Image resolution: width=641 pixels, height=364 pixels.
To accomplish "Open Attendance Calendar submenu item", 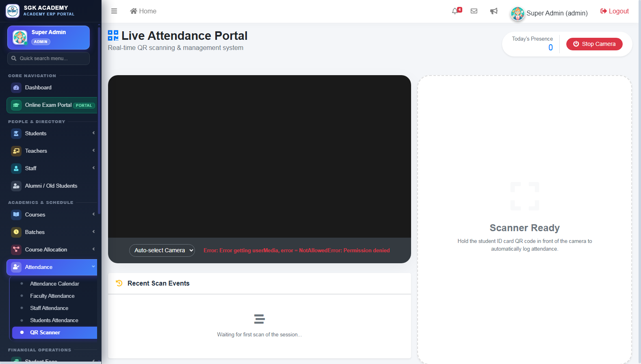I will [x=54, y=284].
